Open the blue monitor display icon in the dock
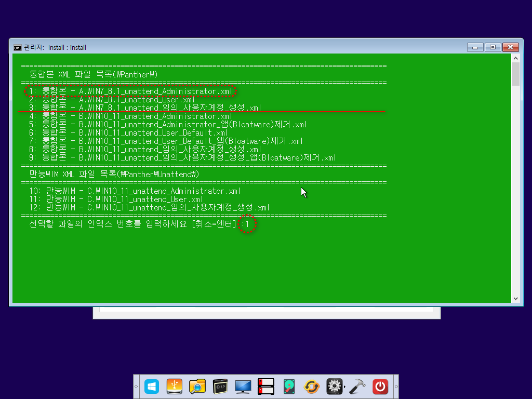 [243, 387]
